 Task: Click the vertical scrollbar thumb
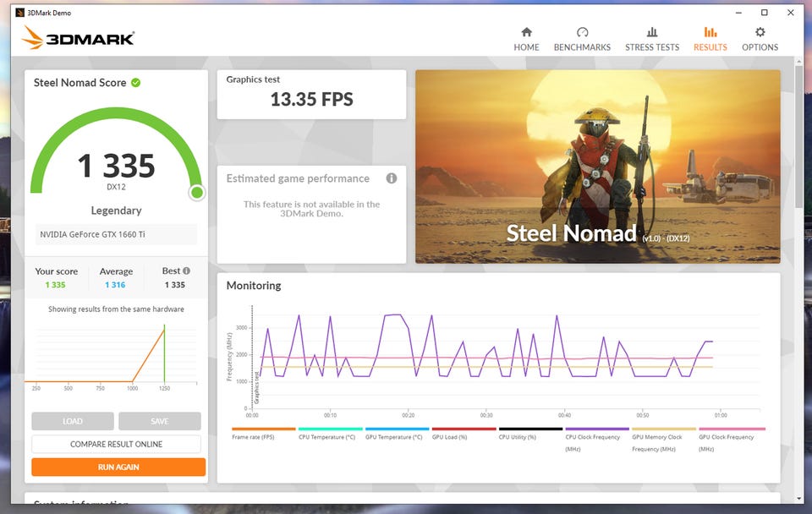pyautogui.click(x=798, y=137)
